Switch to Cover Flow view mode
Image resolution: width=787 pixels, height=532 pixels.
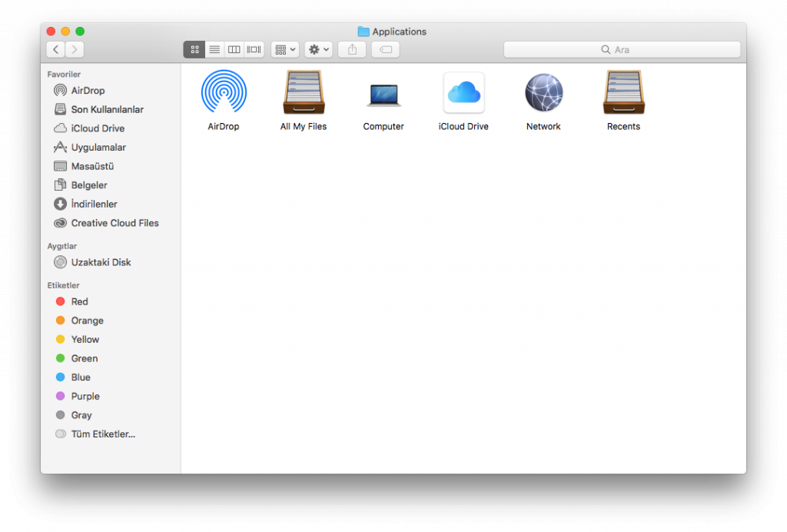(254, 49)
